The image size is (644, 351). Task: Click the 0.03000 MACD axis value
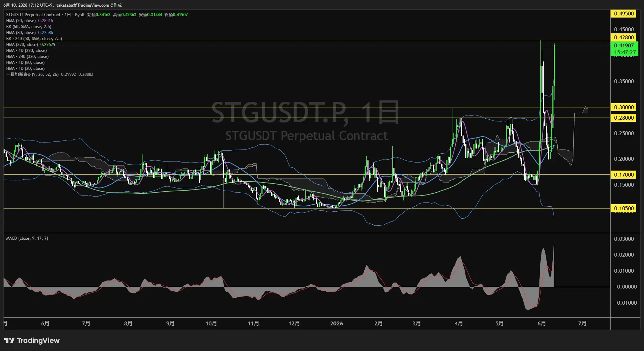[624, 239]
